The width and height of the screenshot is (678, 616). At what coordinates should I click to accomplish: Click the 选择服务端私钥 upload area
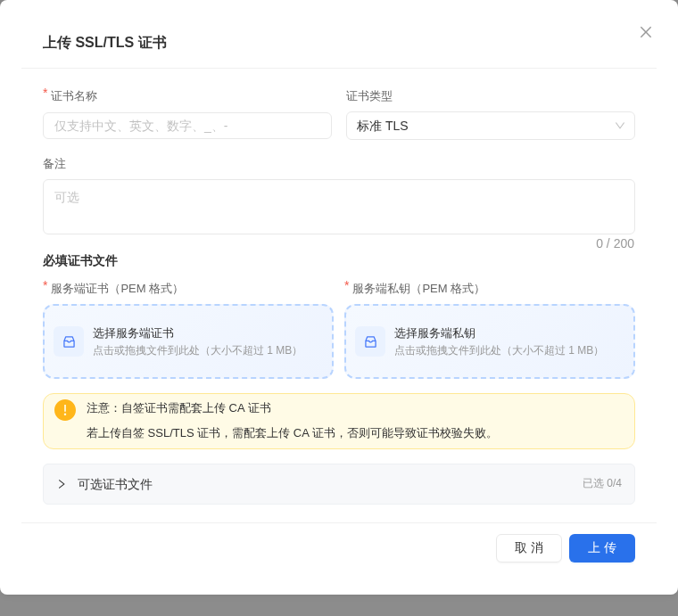[x=490, y=341]
